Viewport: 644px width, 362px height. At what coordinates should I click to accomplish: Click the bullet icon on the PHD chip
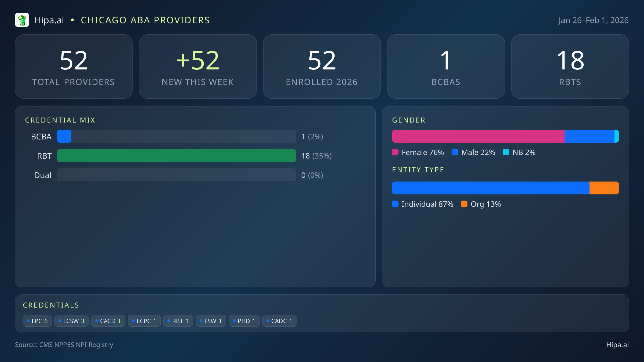point(234,321)
